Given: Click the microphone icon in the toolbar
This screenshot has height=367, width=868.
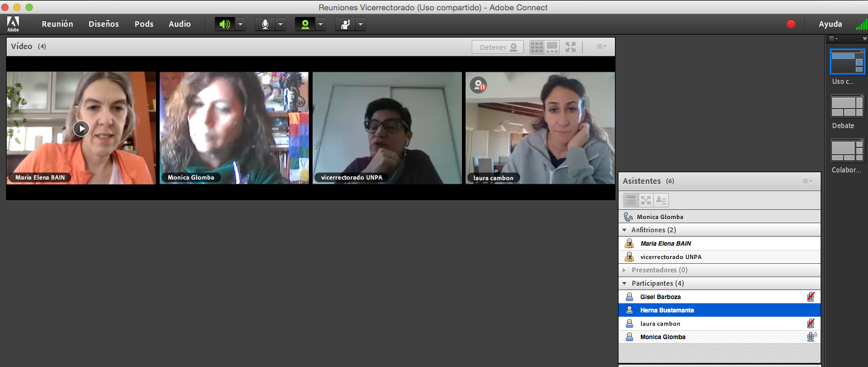Looking at the screenshot, I should coord(265,24).
